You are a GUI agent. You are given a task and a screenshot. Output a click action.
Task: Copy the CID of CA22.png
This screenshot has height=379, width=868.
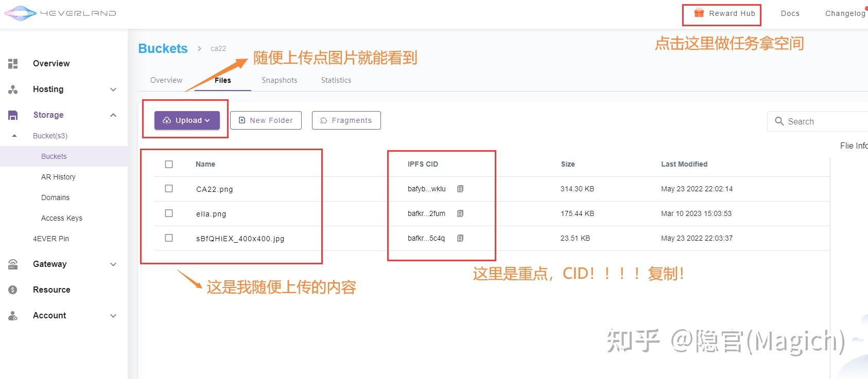pos(460,189)
